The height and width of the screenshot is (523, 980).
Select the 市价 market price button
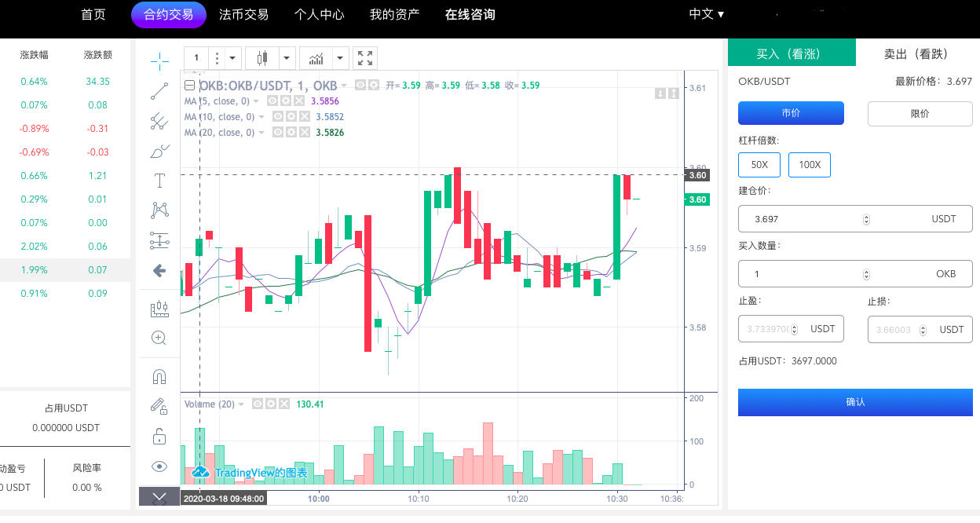point(791,113)
